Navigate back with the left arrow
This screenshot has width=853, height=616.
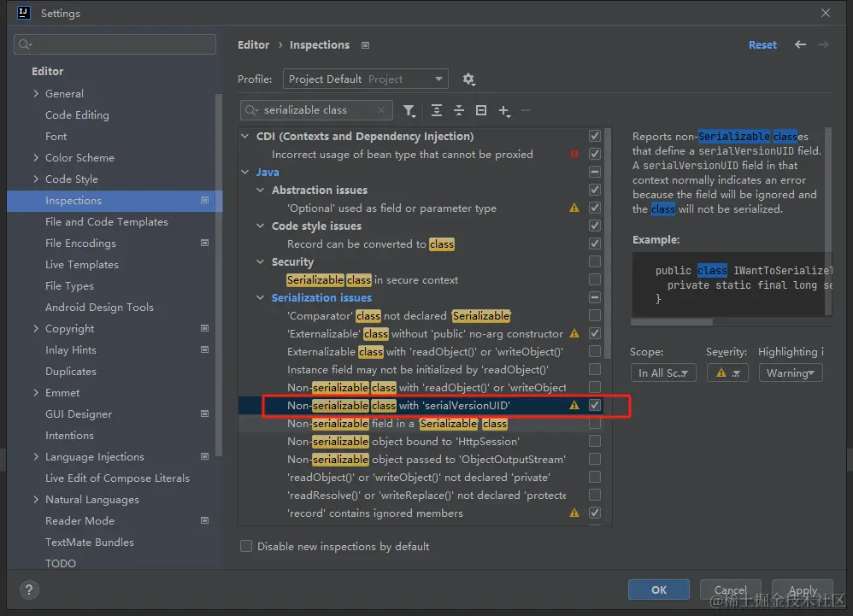coord(800,44)
